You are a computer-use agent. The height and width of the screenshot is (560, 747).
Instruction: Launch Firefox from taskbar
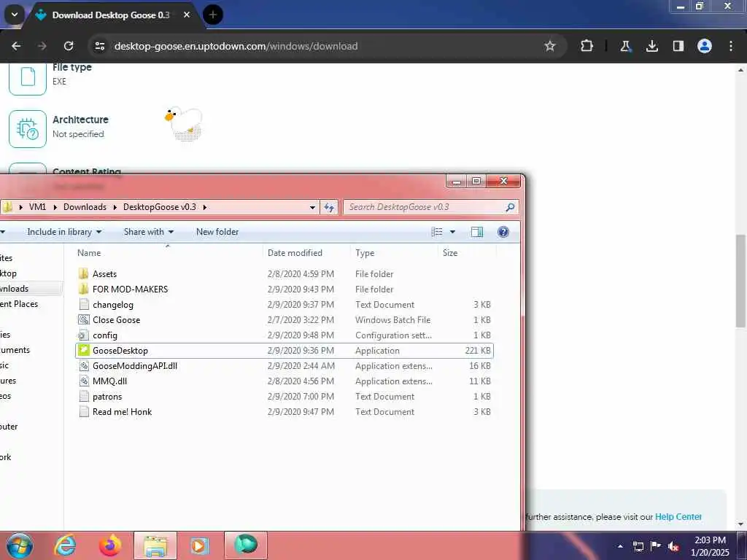point(110,545)
